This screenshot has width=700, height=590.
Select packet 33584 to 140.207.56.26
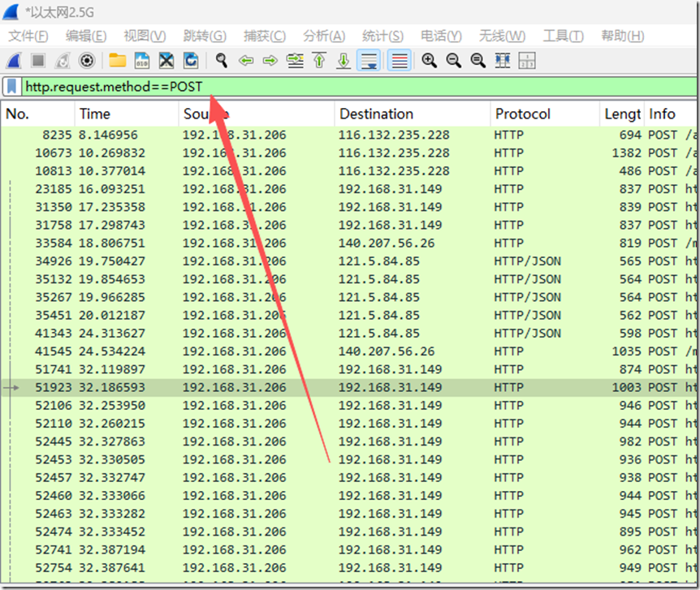coord(348,243)
